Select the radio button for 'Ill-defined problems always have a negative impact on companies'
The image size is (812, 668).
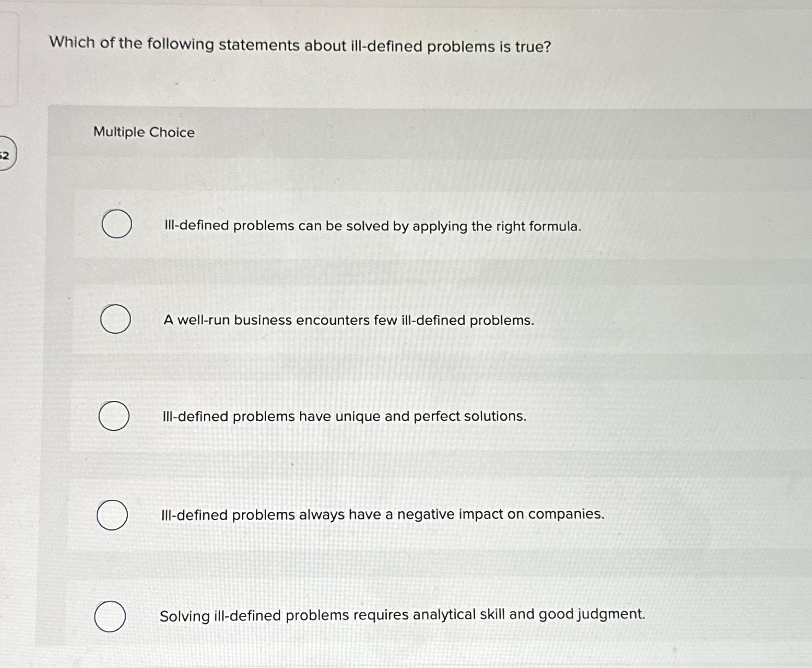(114, 515)
